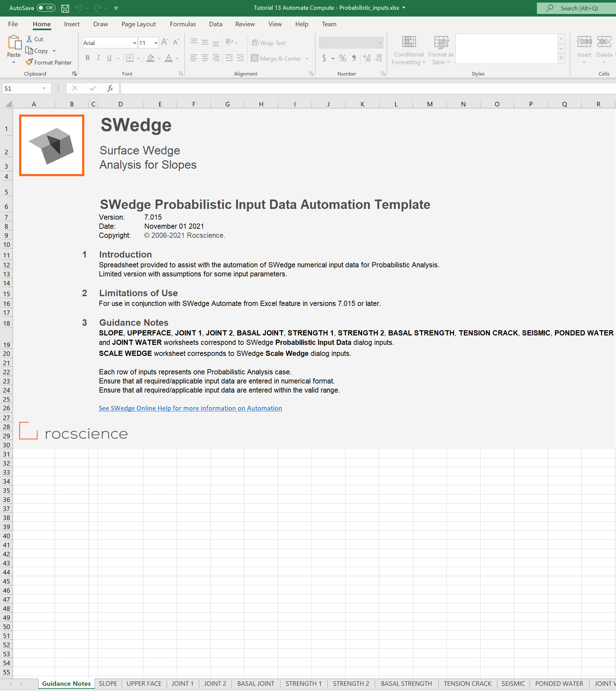
Task: Expand Conditional Formatting menu
Action: point(409,51)
